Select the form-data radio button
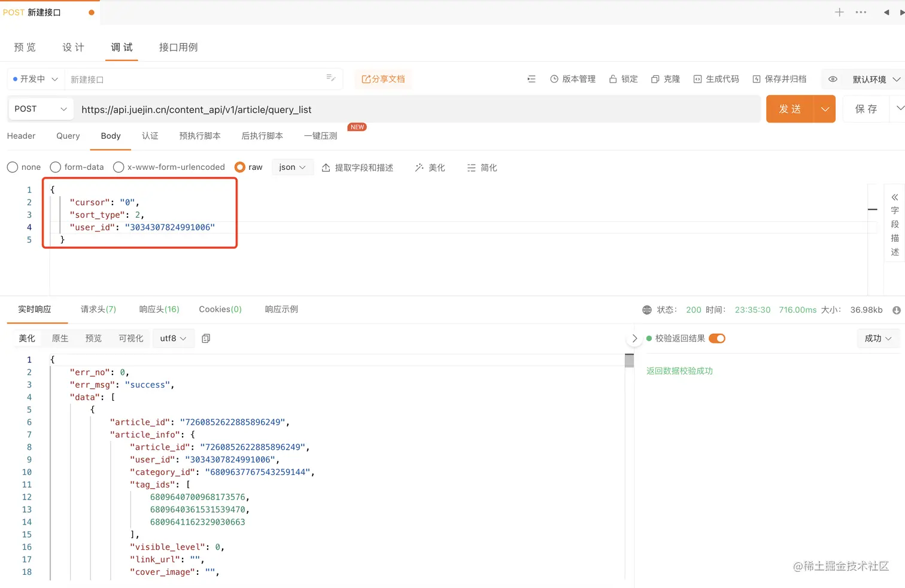 pos(56,167)
